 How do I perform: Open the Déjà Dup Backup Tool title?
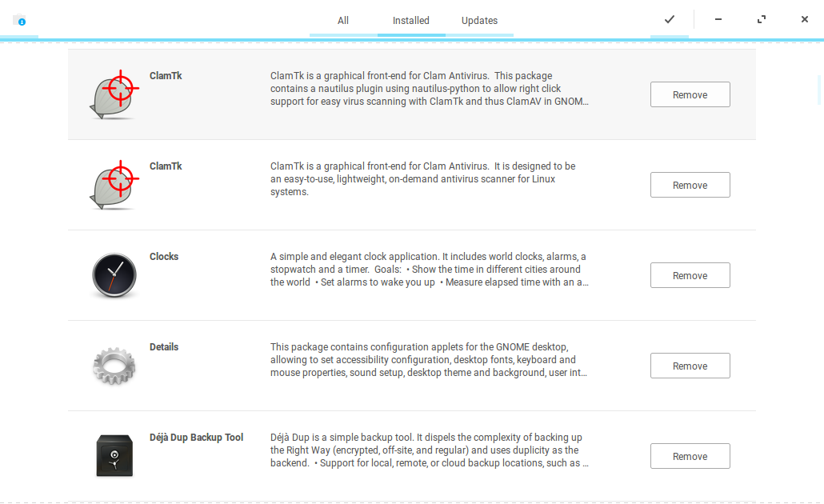[196, 438]
